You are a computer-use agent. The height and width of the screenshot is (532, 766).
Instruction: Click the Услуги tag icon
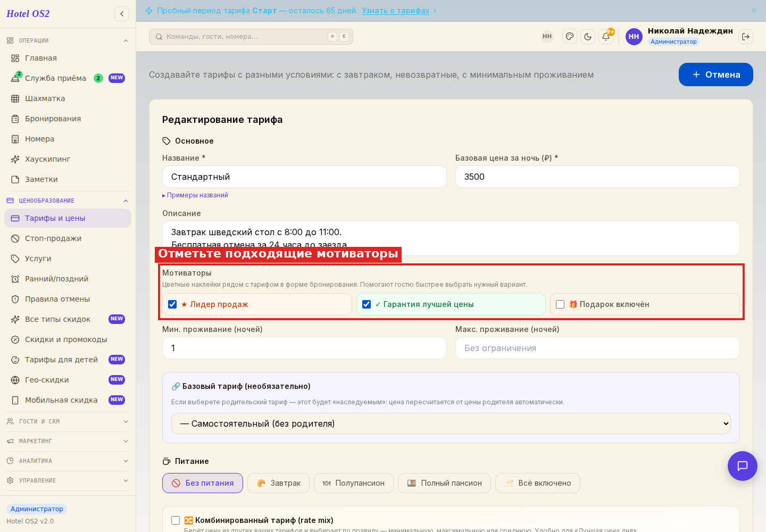15,259
